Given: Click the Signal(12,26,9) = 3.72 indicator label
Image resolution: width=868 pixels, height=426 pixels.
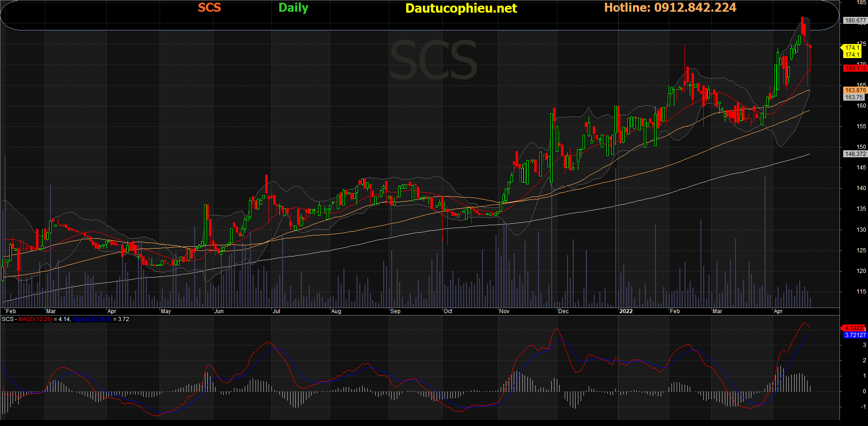Looking at the screenshot, I should [x=101, y=319].
